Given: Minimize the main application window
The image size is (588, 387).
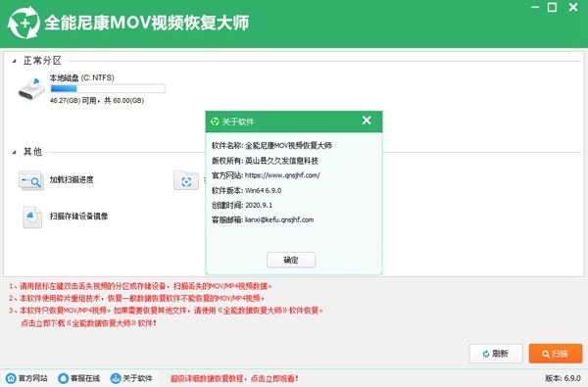Looking at the screenshot, I should click(x=535, y=7).
